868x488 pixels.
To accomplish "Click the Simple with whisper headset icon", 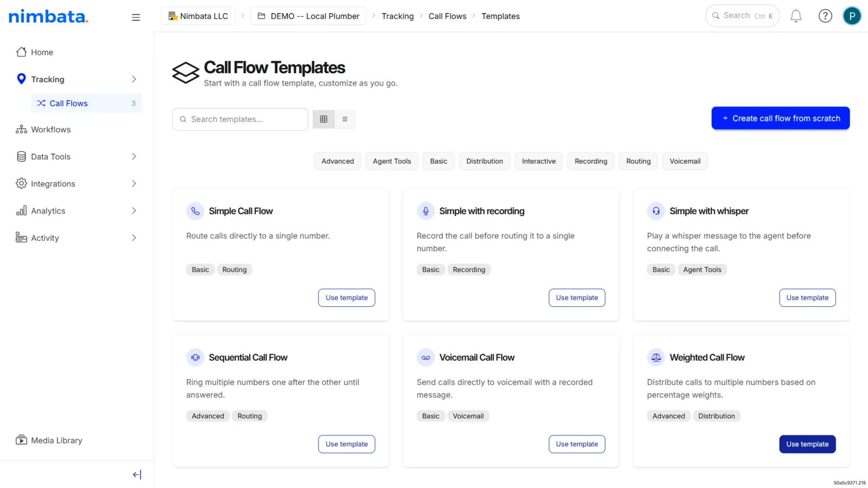I will tap(656, 211).
